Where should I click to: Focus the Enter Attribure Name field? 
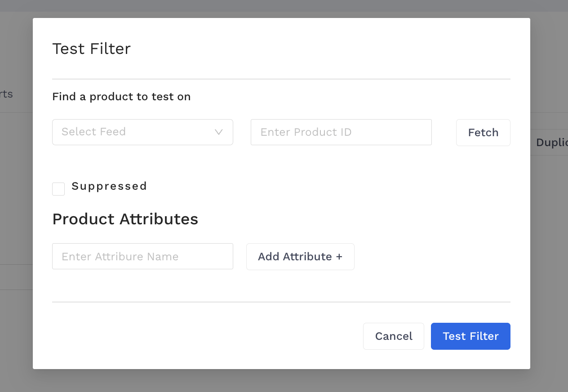tap(142, 256)
